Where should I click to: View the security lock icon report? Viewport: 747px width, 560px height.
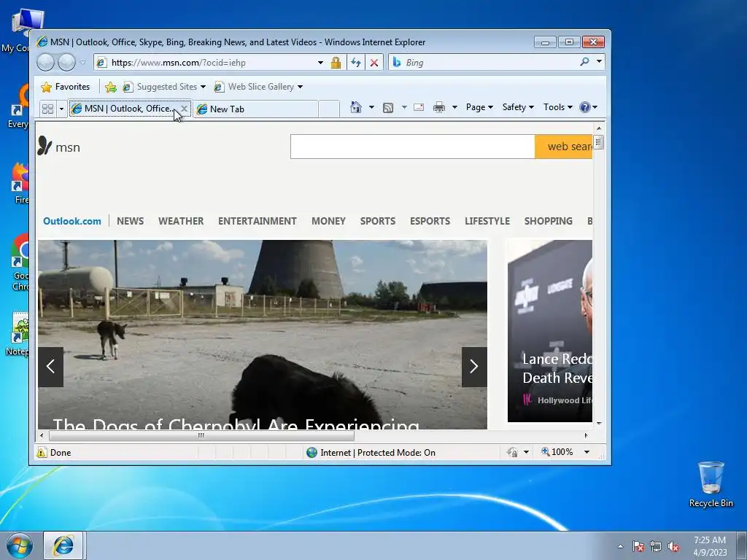[336, 63]
